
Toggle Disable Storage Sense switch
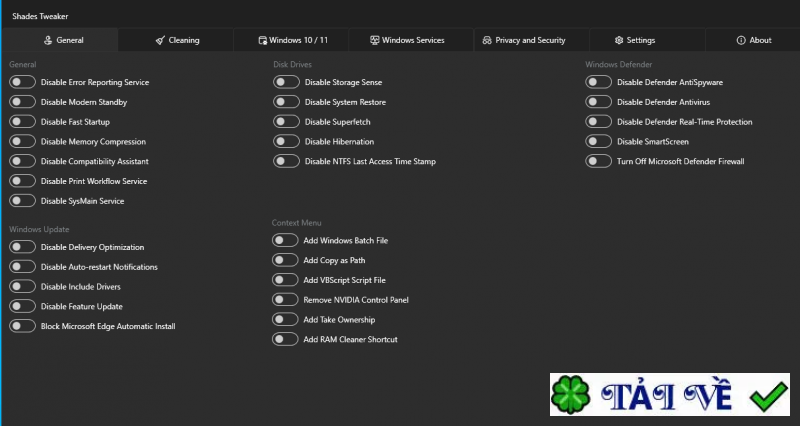(x=286, y=82)
